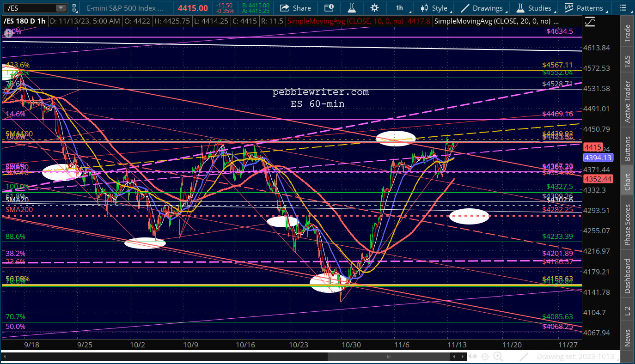The width and height of the screenshot is (635, 364).
Task: Open the Patterns menu
Action: pos(584,8)
